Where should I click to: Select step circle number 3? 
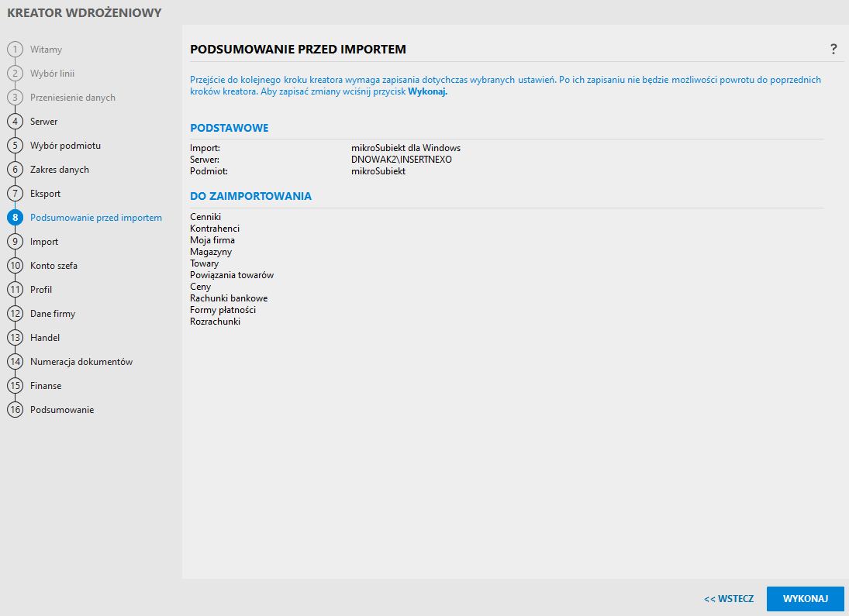coord(16,98)
